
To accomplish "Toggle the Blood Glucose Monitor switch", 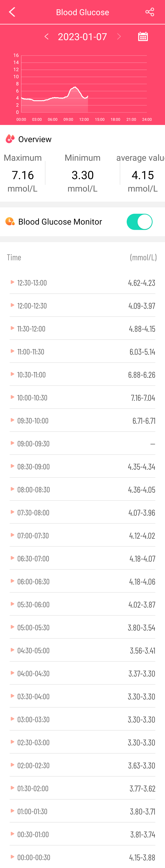I will pyautogui.click(x=139, y=222).
